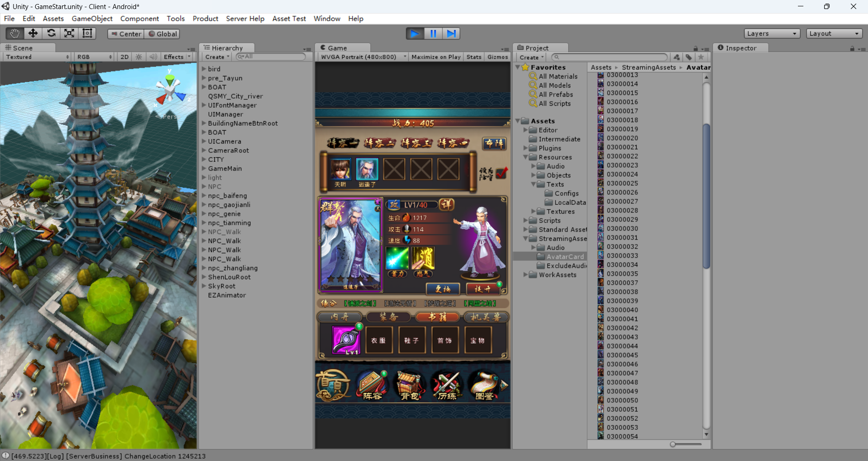
Task: Click Save search star icon in Project
Action: point(701,57)
